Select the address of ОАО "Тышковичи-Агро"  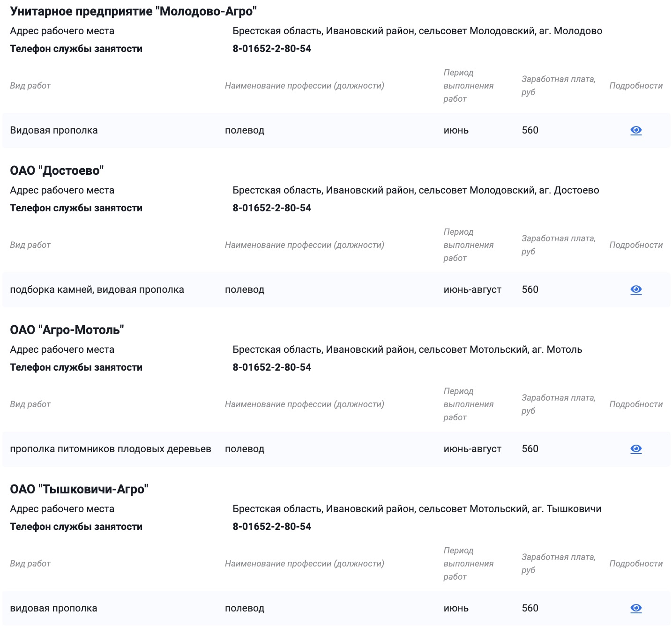coord(417,509)
